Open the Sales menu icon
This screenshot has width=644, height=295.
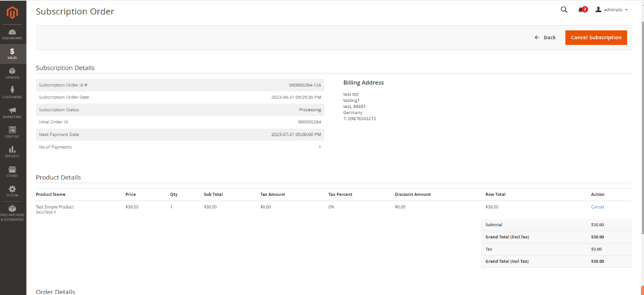[x=12, y=54]
